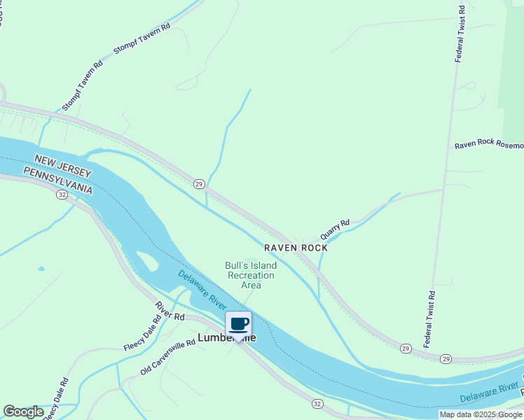Viewport: 524px width, 420px height.
Task: Click Route 29 shield near Stompf Tavern
Action: coord(199,184)
